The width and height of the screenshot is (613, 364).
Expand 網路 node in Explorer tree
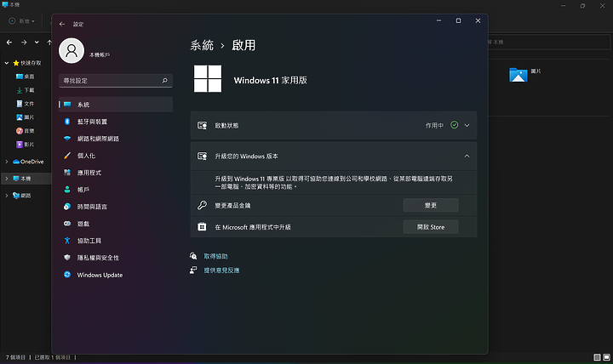tap(7, 196)
